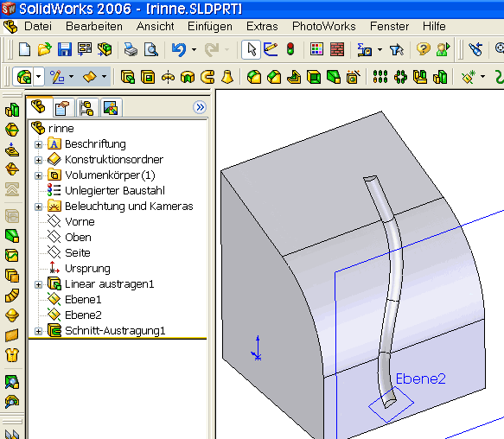Click the Rebuild traffic light icon

(x=290, y=49)
